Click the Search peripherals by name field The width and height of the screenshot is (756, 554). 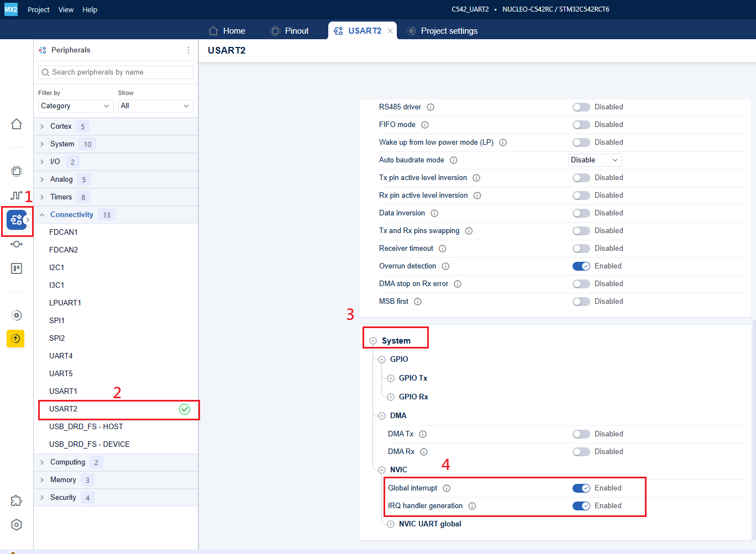116,72
